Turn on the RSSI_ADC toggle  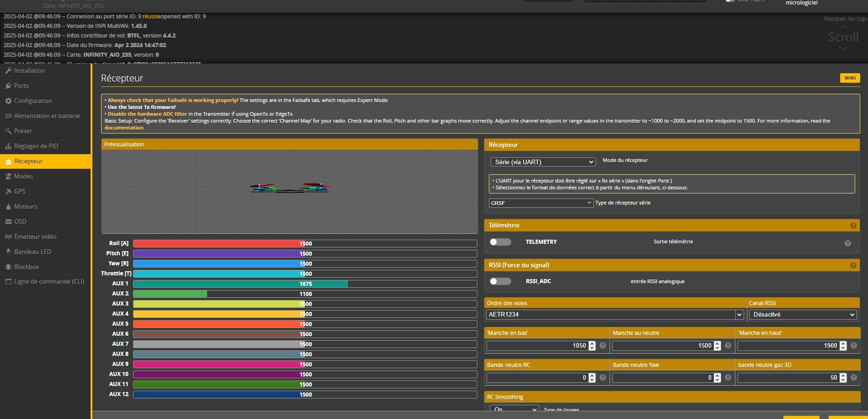[x=500, y=281]
